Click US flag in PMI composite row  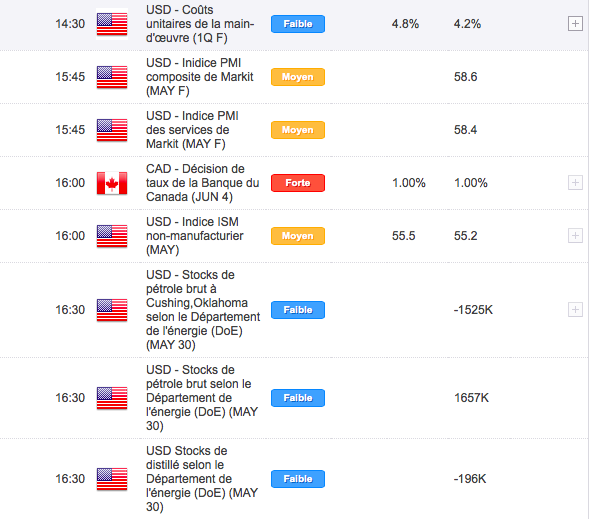(x=112, y=77)
